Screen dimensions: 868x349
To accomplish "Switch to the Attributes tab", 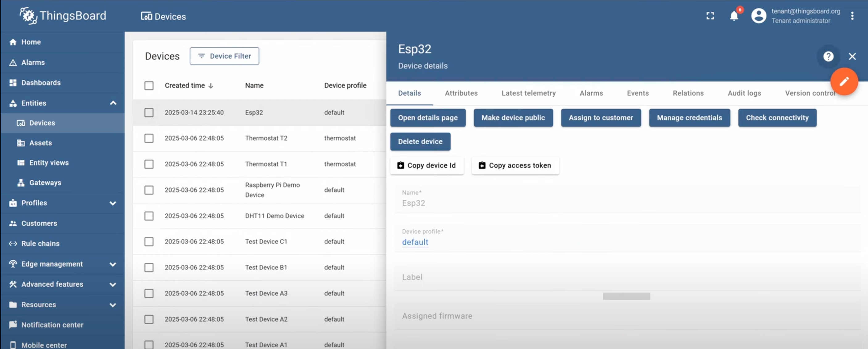I will point(461,93).
